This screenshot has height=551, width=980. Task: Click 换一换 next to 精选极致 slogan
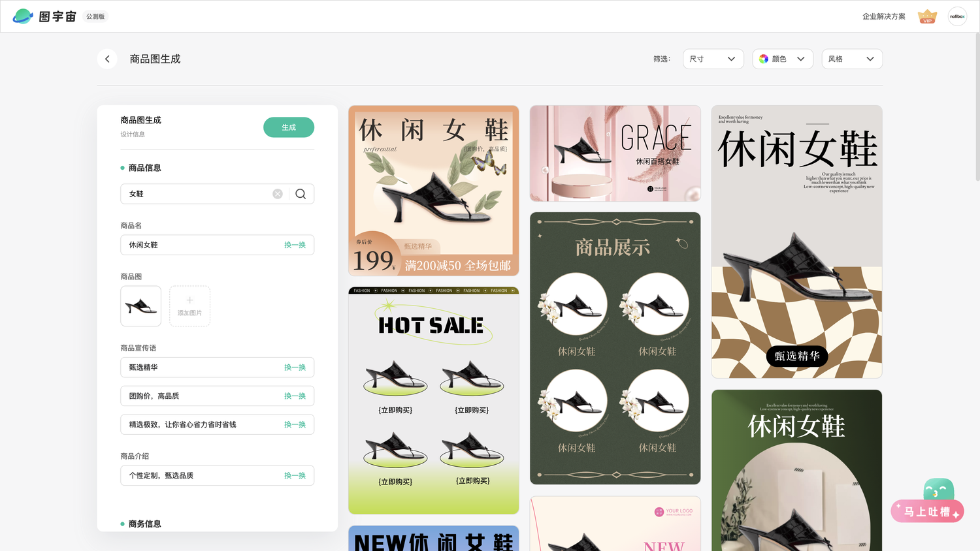[295, 425]
